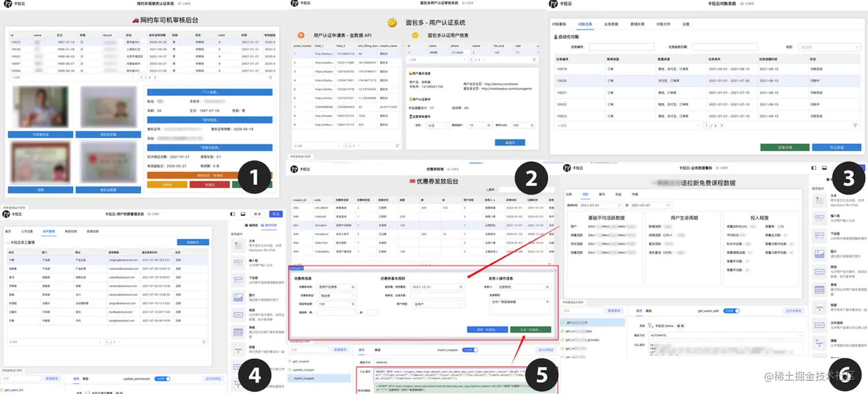Click the blue 更新「优惠券」 button
The height and width of the screenshot is (394, 868).
tap(487, 330)
